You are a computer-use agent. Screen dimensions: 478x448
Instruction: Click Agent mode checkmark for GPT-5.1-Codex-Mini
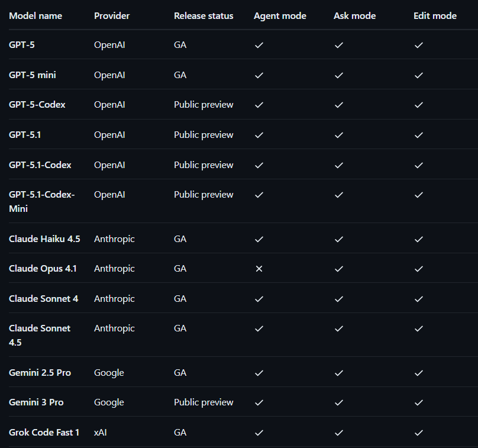pos(259,195)
